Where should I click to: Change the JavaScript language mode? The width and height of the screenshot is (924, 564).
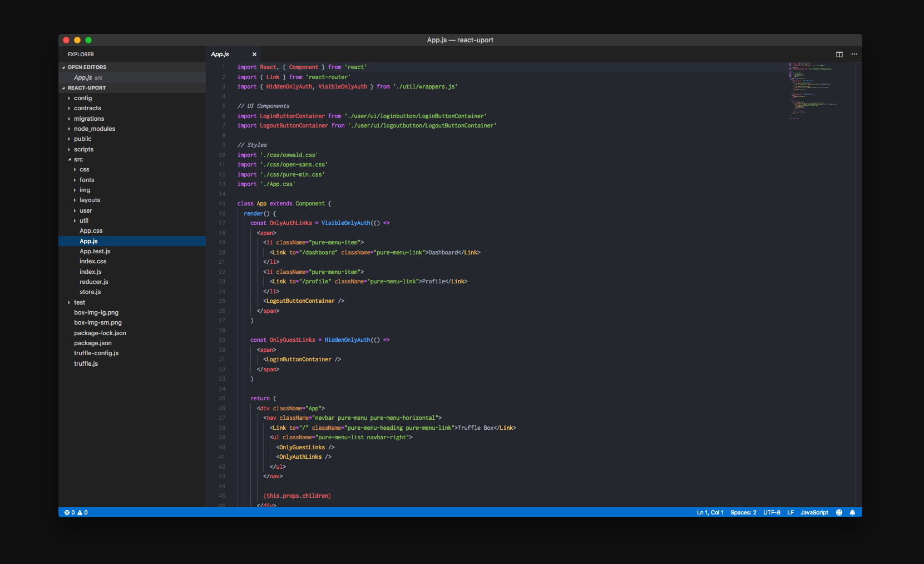click(814, 513)
